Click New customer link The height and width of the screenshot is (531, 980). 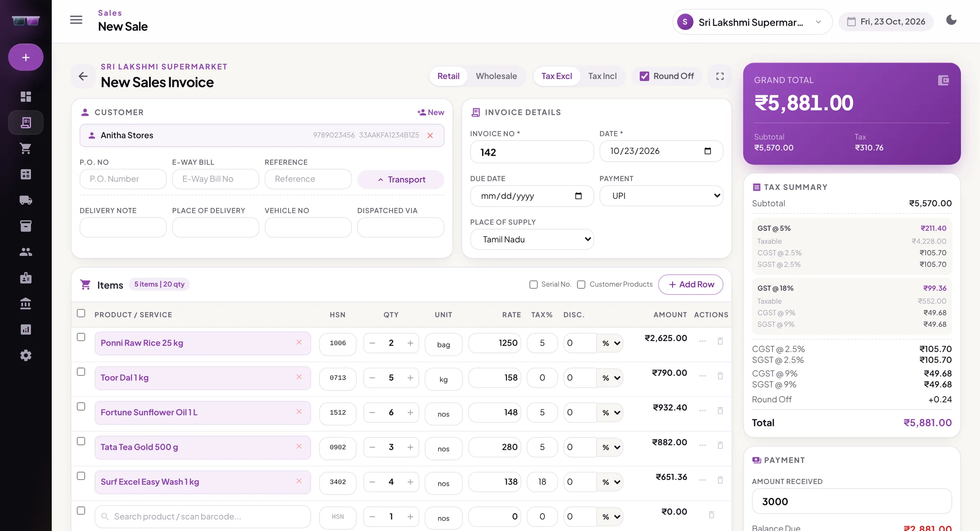click(431, 112)
